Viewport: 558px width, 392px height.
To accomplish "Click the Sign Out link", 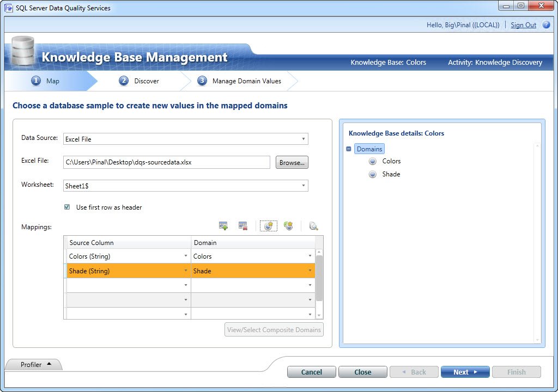I will pyautogui.click(x=523, y=25).
